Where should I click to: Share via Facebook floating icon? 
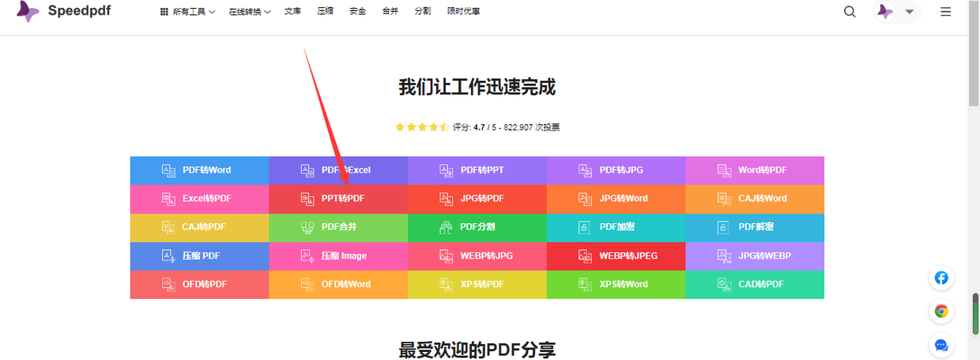(941, 278)
